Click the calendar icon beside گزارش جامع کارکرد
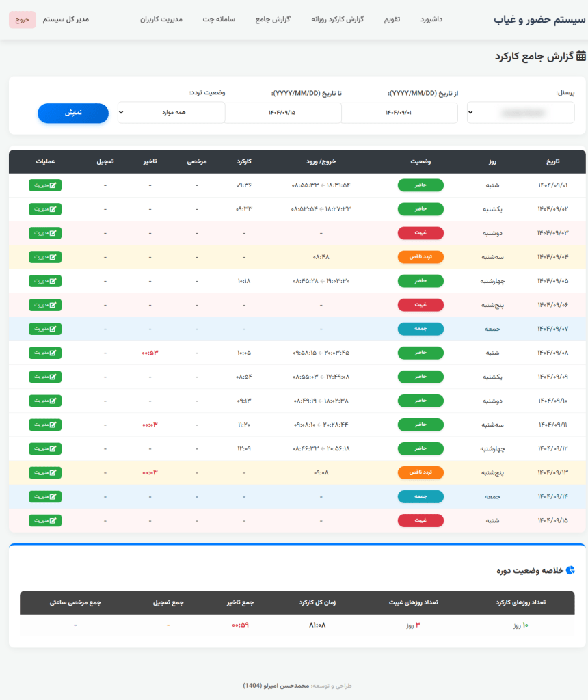Viewport: 588px width, 700px height. click(x=581, y=56)
